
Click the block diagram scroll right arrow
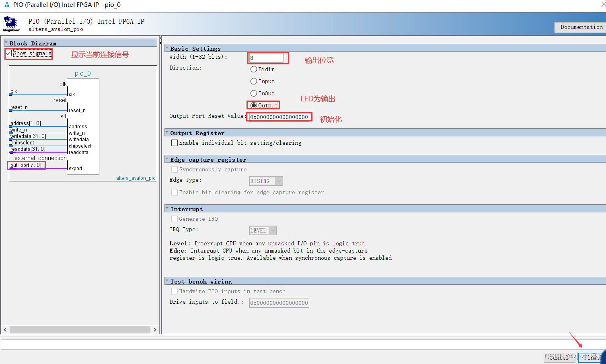point(155,329)
